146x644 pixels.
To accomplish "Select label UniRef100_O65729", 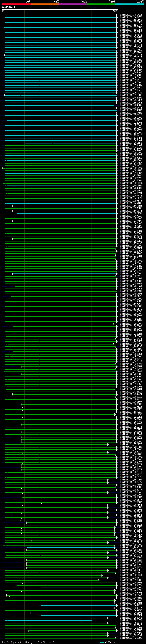I will tap(131, 120).
